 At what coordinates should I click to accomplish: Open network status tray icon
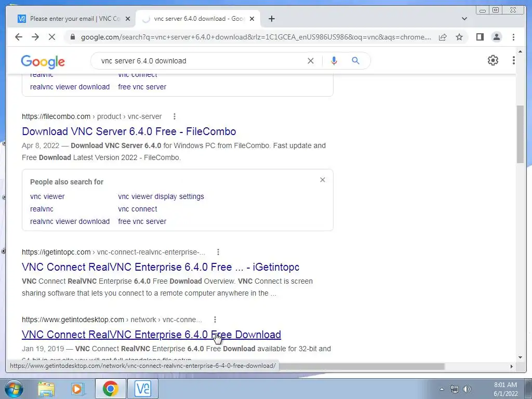[x=454, y=389]
